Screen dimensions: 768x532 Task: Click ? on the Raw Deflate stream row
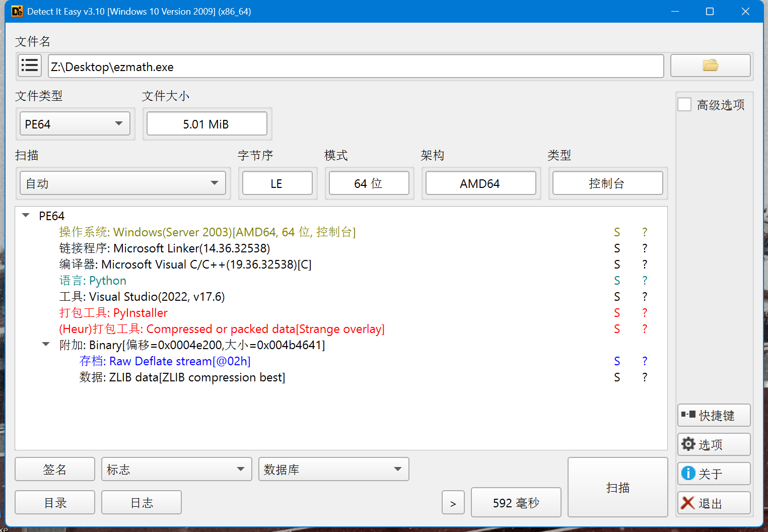(645, 361)
